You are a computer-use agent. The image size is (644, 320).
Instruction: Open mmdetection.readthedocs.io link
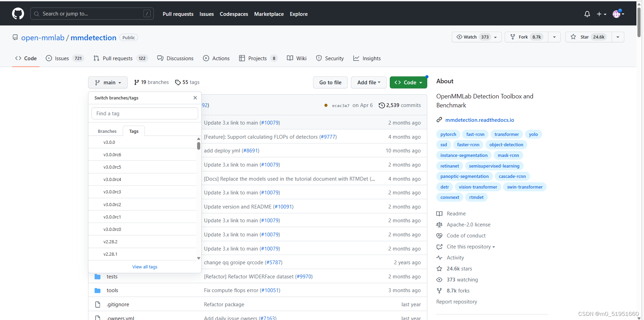[480, 120]
